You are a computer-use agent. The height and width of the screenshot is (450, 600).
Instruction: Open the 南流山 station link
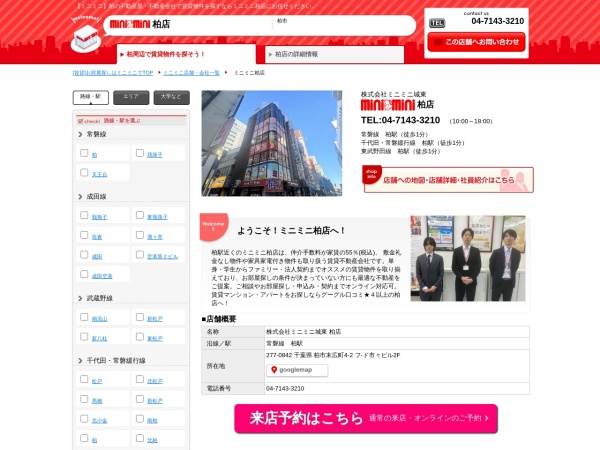[99, 319]
